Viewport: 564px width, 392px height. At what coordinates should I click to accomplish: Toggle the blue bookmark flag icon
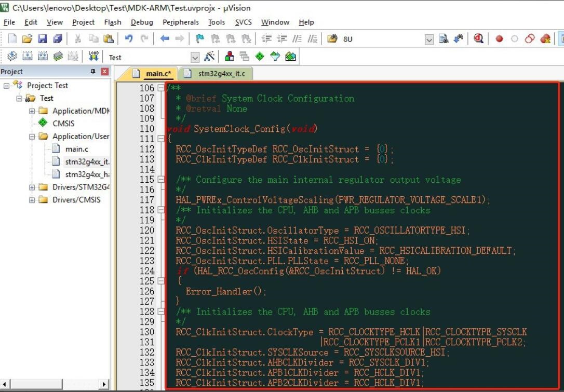(199, 39)
